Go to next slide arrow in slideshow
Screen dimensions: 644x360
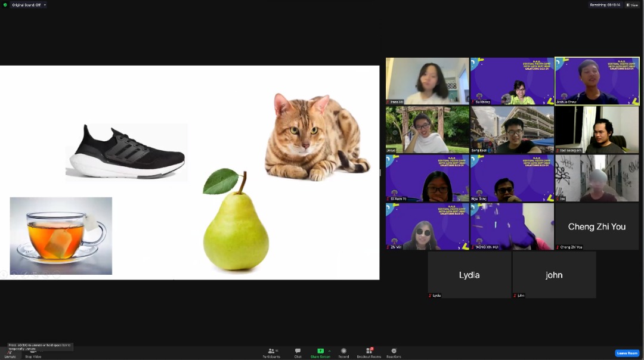coord(14,275)
